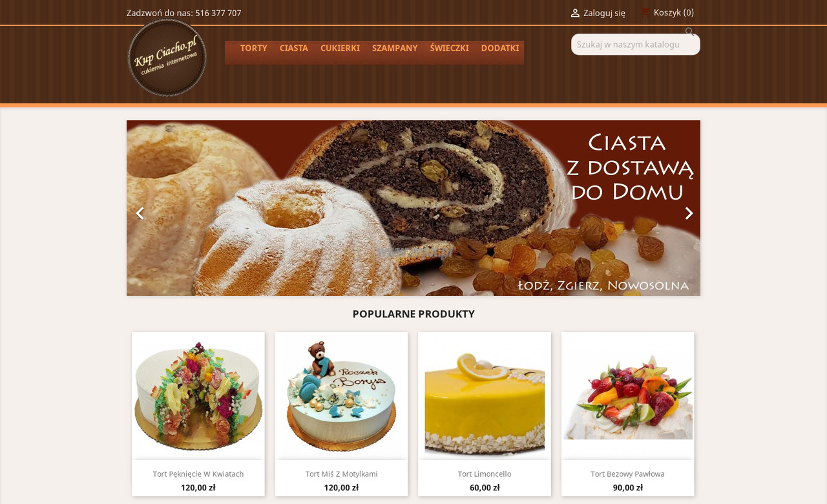
Task: Click the user account icon
Action: [575, 13]
